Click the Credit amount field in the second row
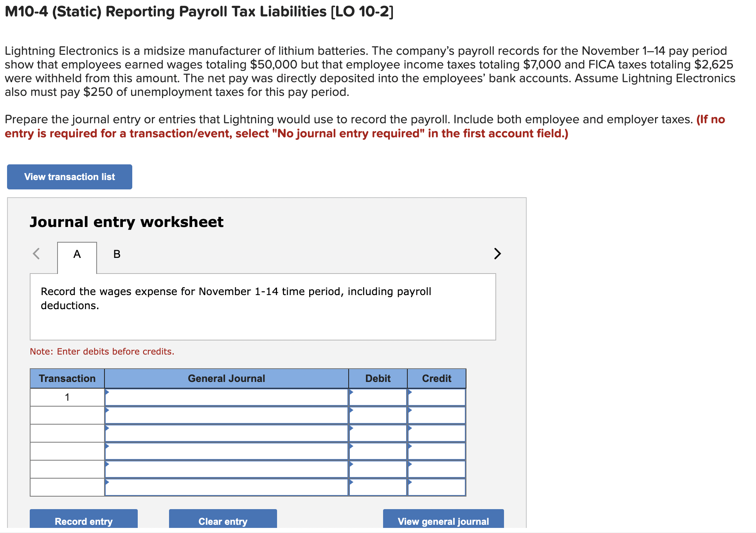756x533 pixels. [436, 415]
